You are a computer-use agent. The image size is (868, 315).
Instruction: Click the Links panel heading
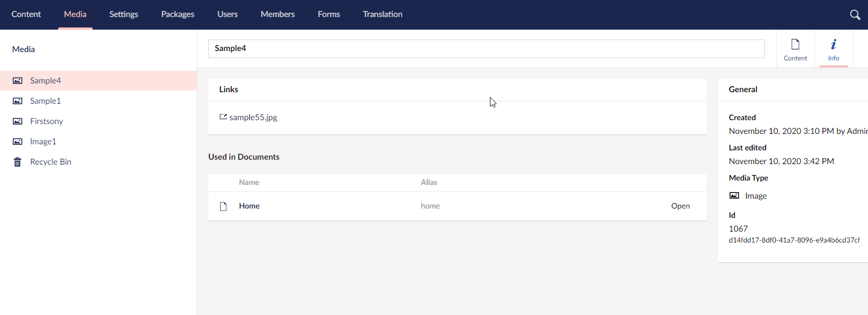[229, 89]
